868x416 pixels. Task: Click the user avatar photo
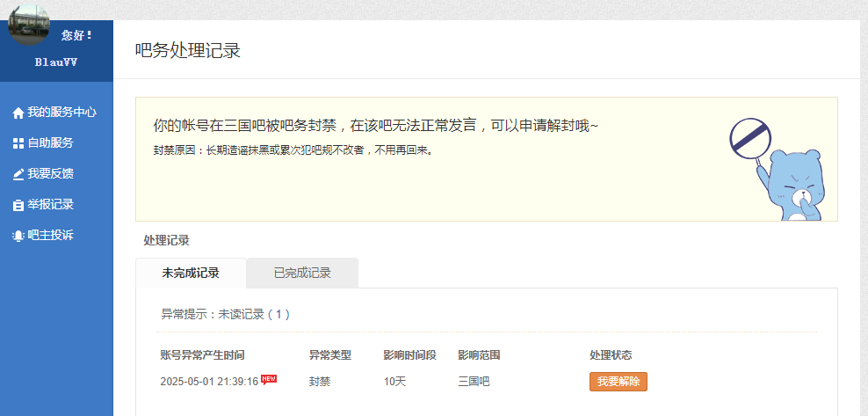28,24
